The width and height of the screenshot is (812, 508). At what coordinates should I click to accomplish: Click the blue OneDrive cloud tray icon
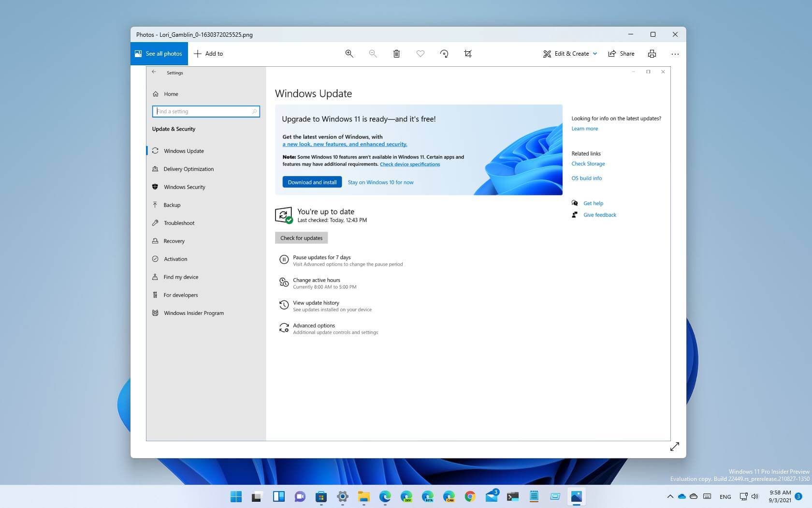[x=681, y=496]
